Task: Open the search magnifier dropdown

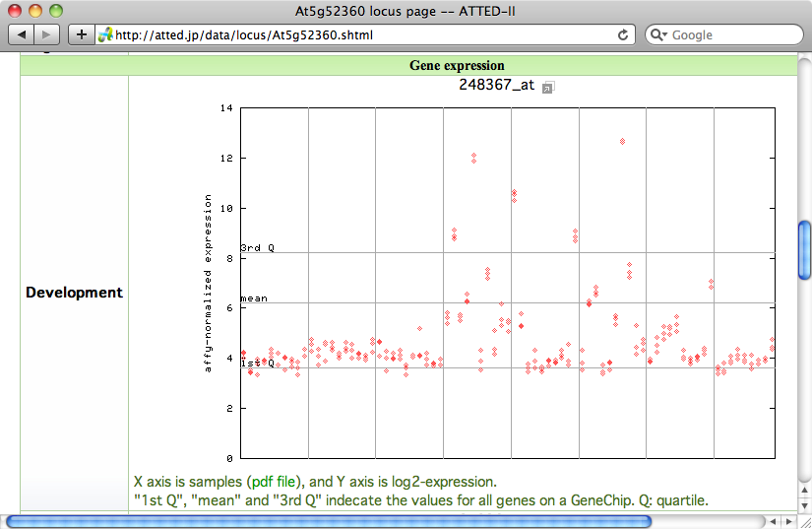Action: 661,34
